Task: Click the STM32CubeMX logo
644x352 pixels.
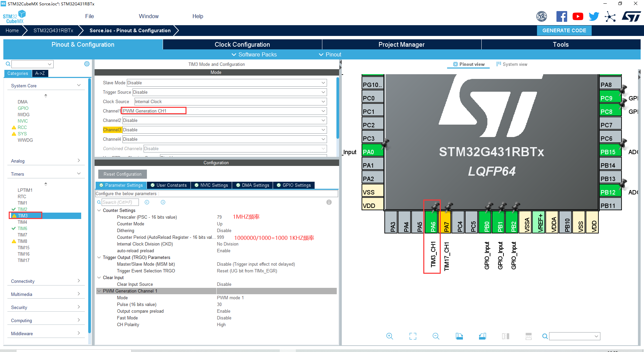Action: [14, 17]
